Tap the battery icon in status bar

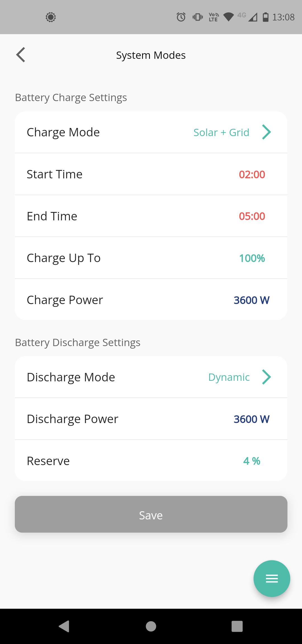click(x=266, y=17)
